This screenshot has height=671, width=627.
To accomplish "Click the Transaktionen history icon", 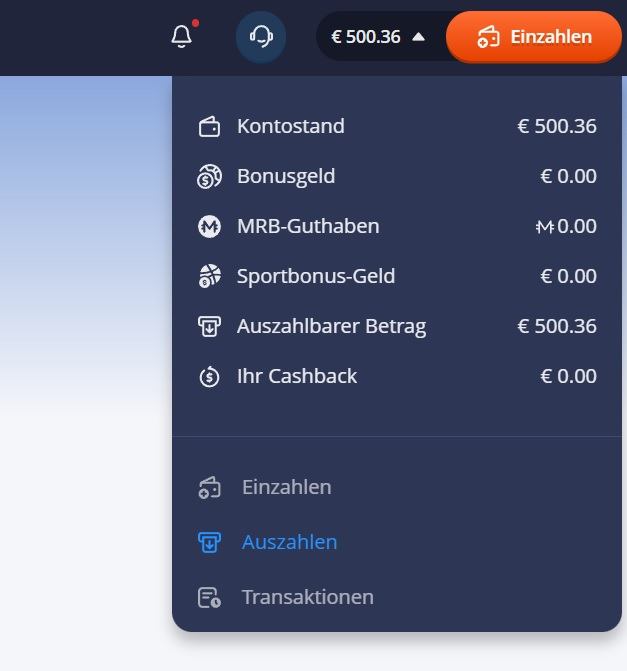I will pos(209,598).
